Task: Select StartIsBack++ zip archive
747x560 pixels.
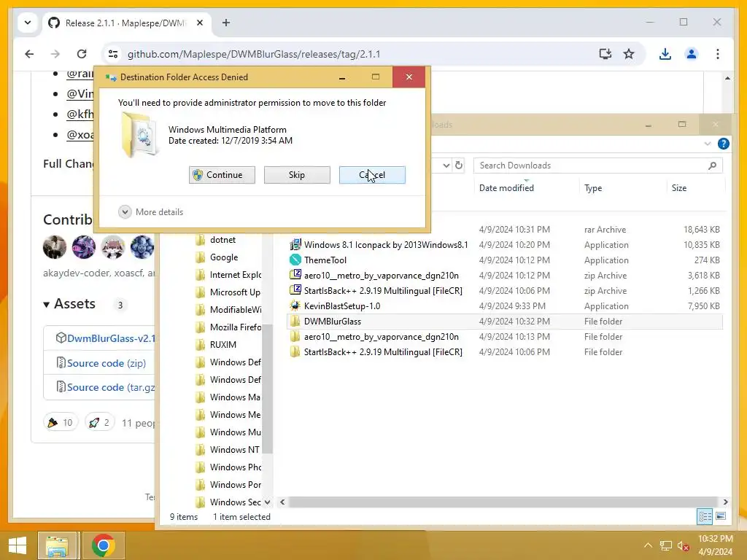Action: 505,290
